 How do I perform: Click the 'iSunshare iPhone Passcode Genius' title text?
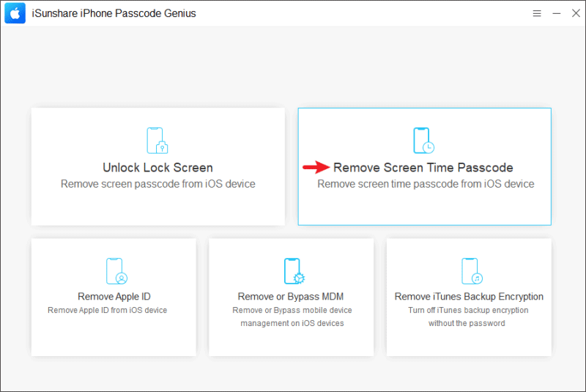[x=114, y=13]
